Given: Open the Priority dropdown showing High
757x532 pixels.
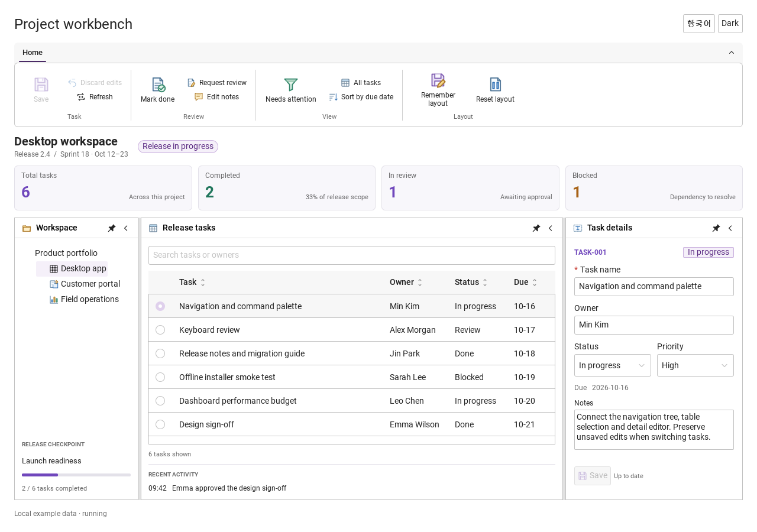Looking at the screenshot, I should [695, 365].
